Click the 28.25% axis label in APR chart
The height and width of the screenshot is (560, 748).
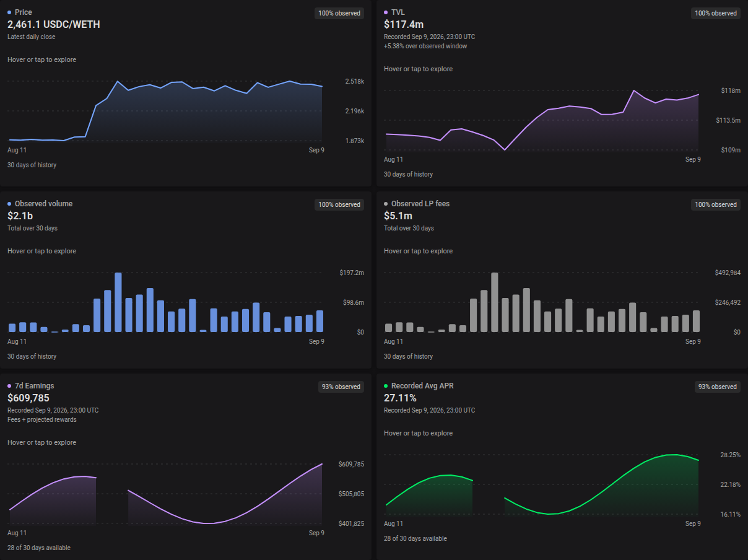(730, 455)
